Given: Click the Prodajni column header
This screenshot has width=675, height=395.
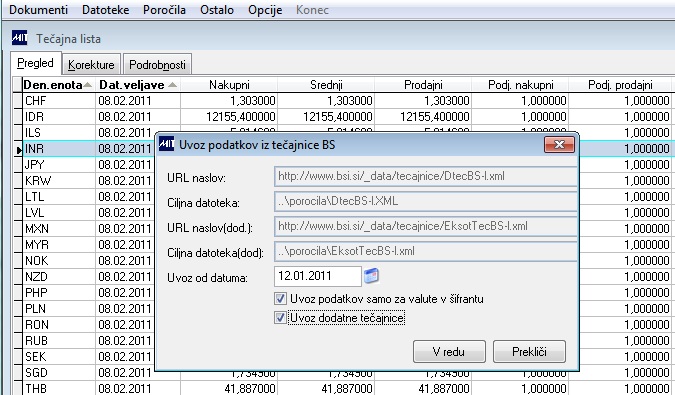Looking at the screenshot, I should (x=423, y=85).
